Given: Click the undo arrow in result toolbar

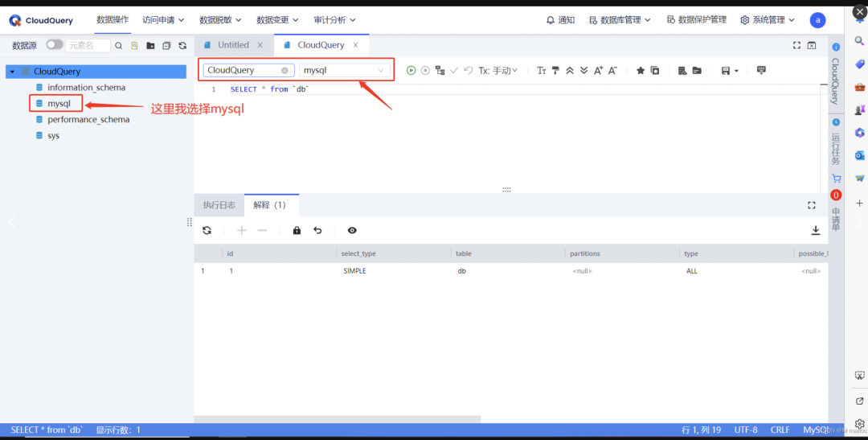Looking at the screenshot, I should click(x=317, y=231).
